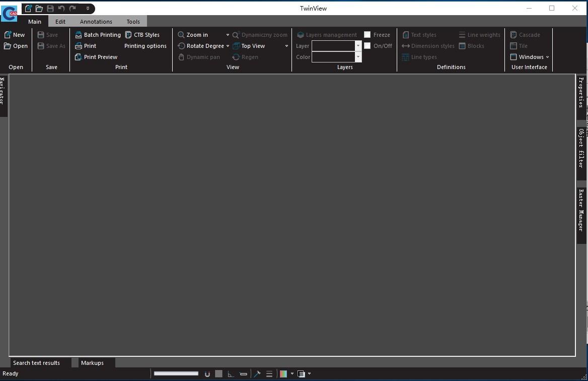Expand the Layer combo box
Screen dimensions: 588x381
(x=358, y=46)
